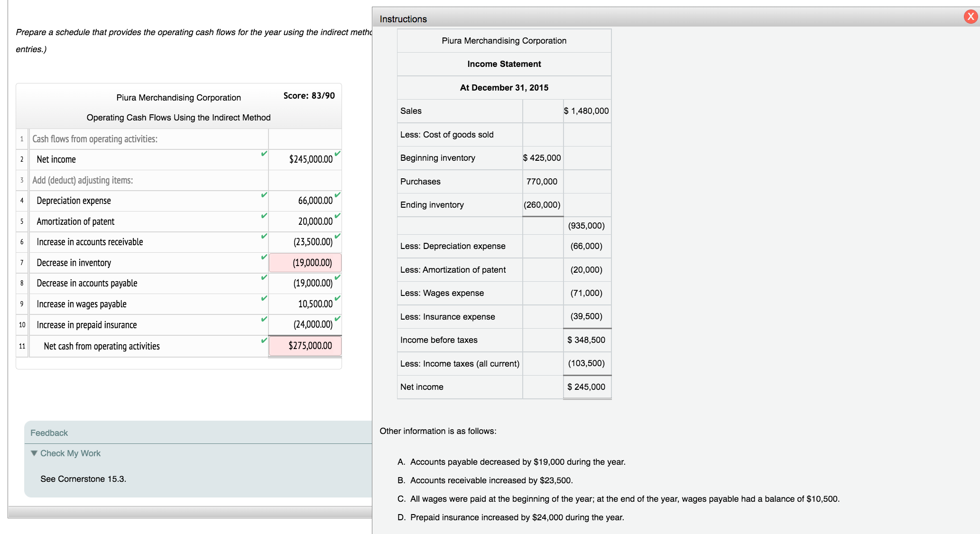The height and width of the screenshot is (534, 980).
Task: Click the checkmark beside Decrease in inventory label
Action: 263,257
